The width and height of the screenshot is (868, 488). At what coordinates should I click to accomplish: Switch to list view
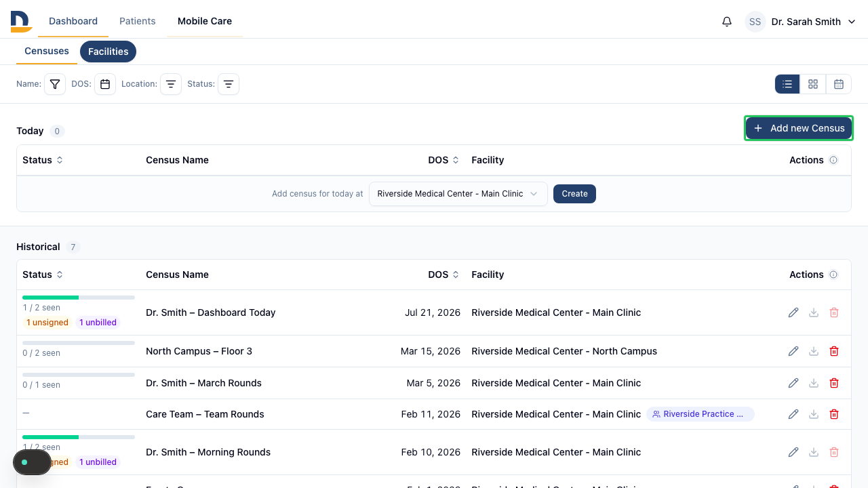(787, 84)
